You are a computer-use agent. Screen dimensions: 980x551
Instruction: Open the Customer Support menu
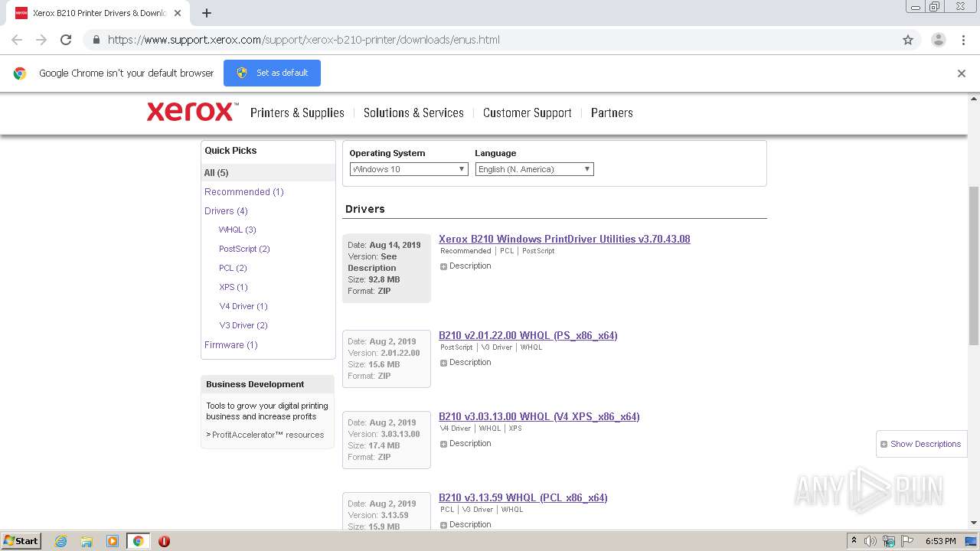(527, 112)
